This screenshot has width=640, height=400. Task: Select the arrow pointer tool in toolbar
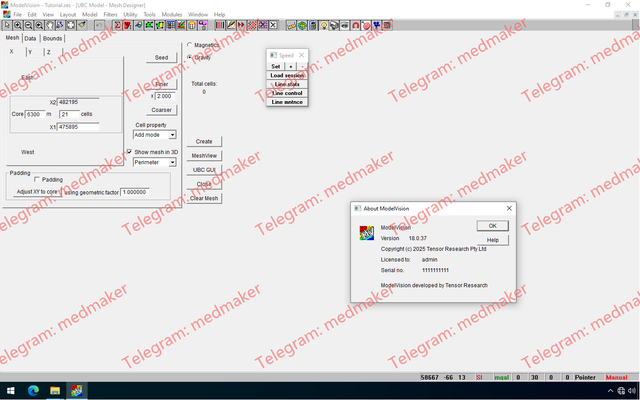(7, 25)
